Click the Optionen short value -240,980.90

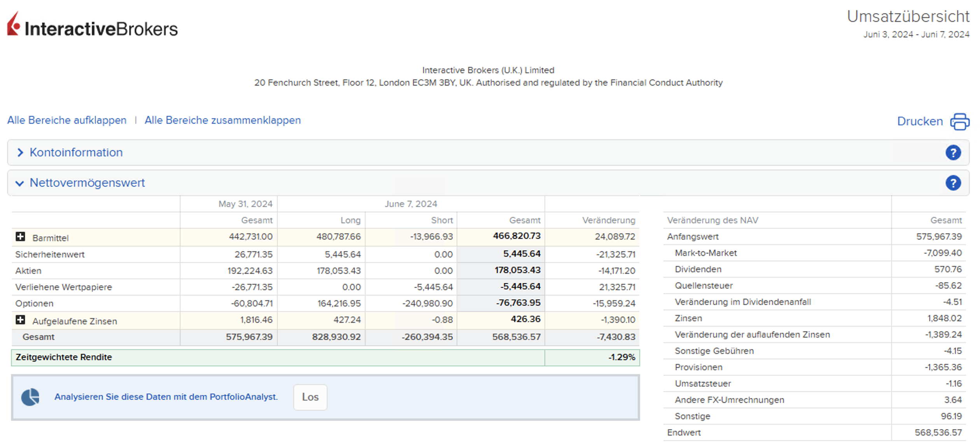pyautogui.click(x=427, y=303)
